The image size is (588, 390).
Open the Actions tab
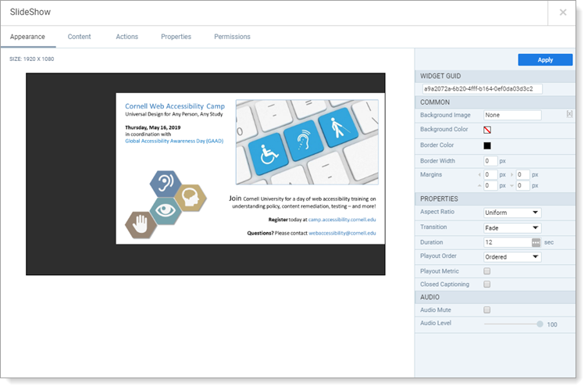[127, 37]
